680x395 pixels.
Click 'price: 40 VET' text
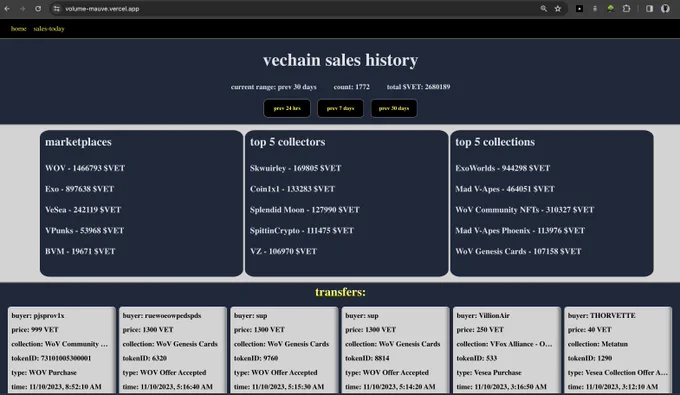pyautogui.click(x=590, y=330)
